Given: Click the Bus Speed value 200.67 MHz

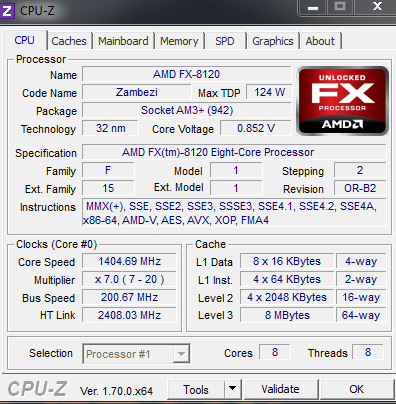Looking at the screenshot, I should 129,297.
